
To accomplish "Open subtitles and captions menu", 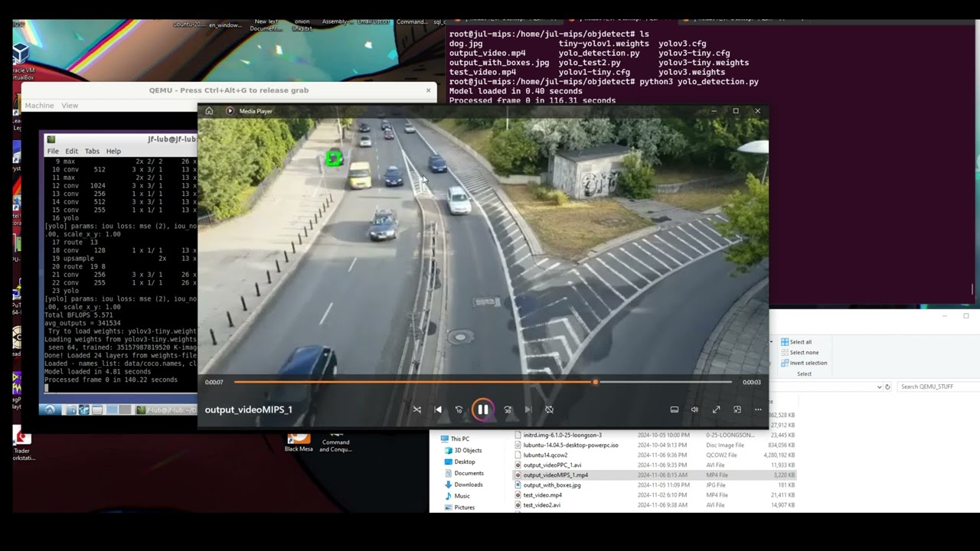I will point(674,409).
